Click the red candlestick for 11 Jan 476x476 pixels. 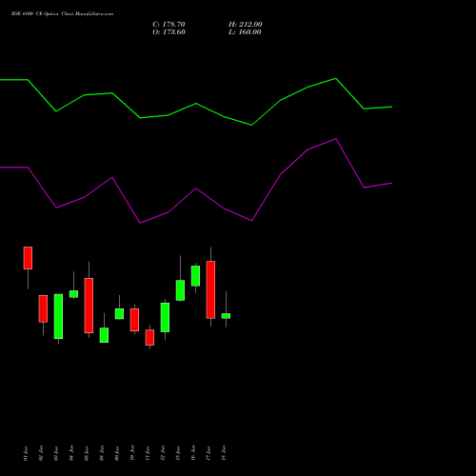pyautogui.click(x=149, y=337)
